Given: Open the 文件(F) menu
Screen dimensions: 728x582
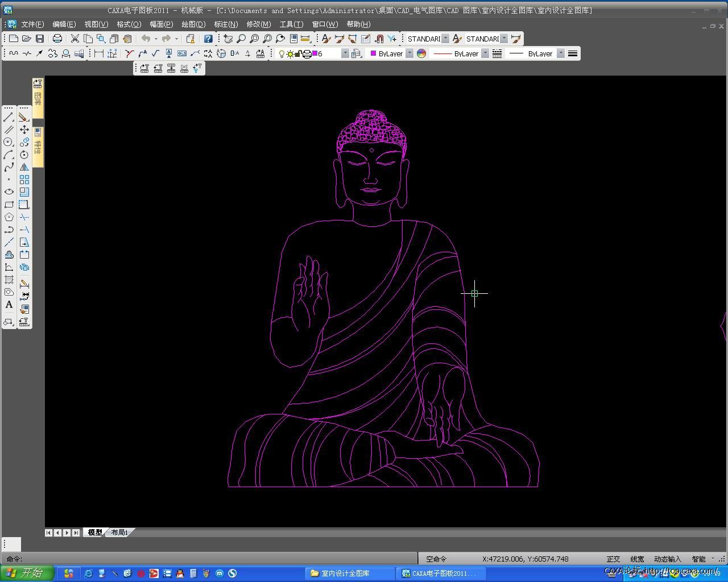Looking at the screenshot, I should [32, 24].
